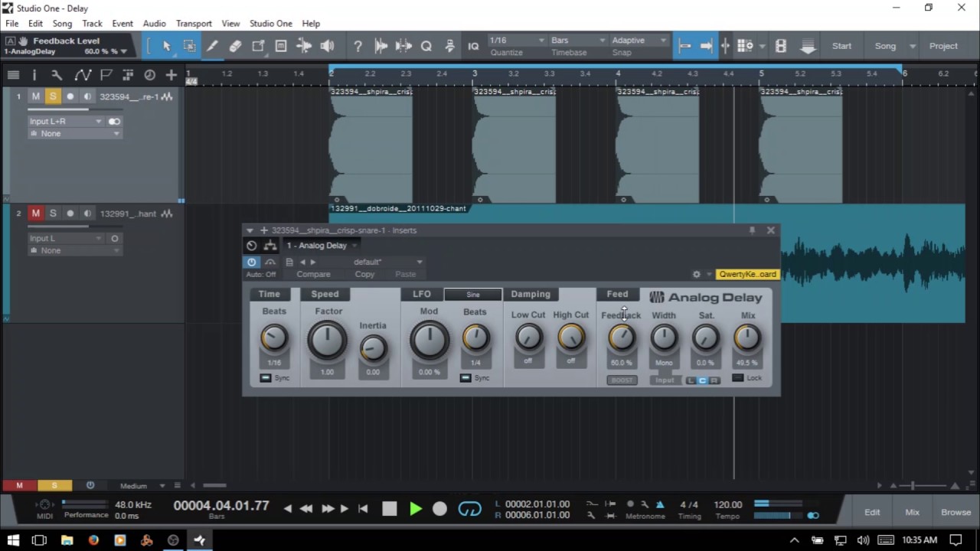
Task: Toggle the metronome click icon
Action: [x=660, y=504]
